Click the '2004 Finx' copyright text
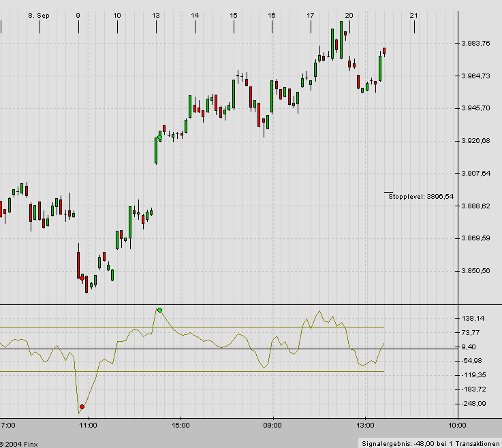Image resolution: width=502 pixels, height=448 pixels. (20, 443)
